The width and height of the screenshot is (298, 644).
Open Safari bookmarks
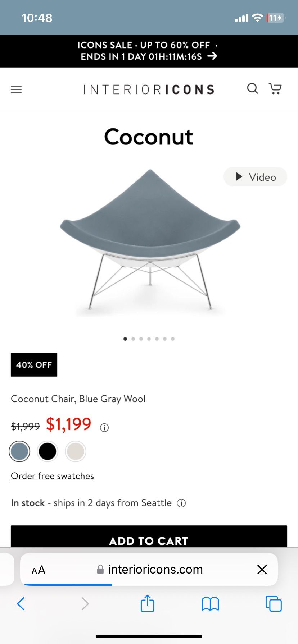[210, 604]
